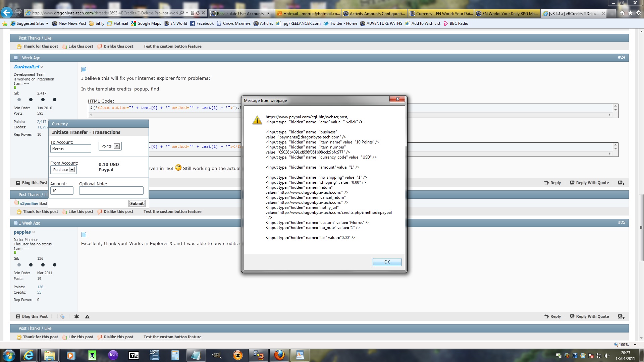This screenshot has width=644, height=362.
Task: Click Submit in the Currency popup
Action: point(137,203)
